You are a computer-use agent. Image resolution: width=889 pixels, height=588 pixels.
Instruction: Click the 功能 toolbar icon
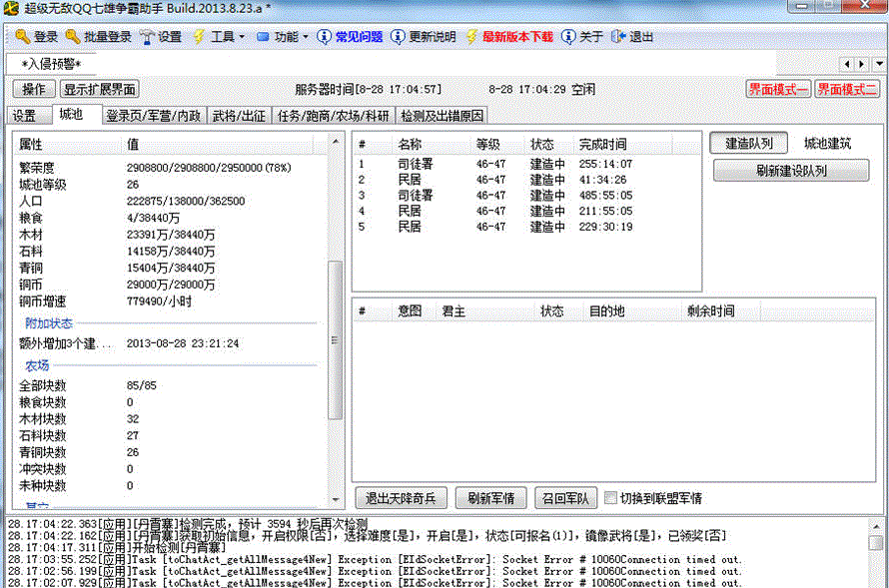tap(263, 37)
